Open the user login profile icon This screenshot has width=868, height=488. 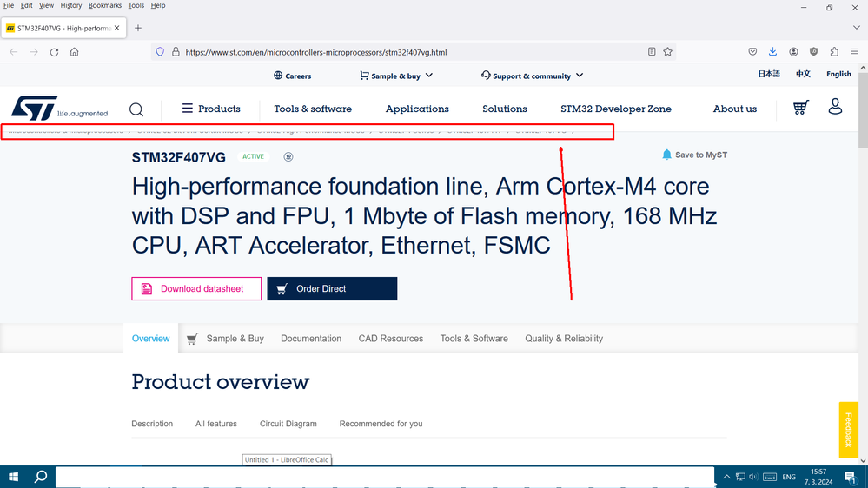pyautogui.click(x=835, y=106)
